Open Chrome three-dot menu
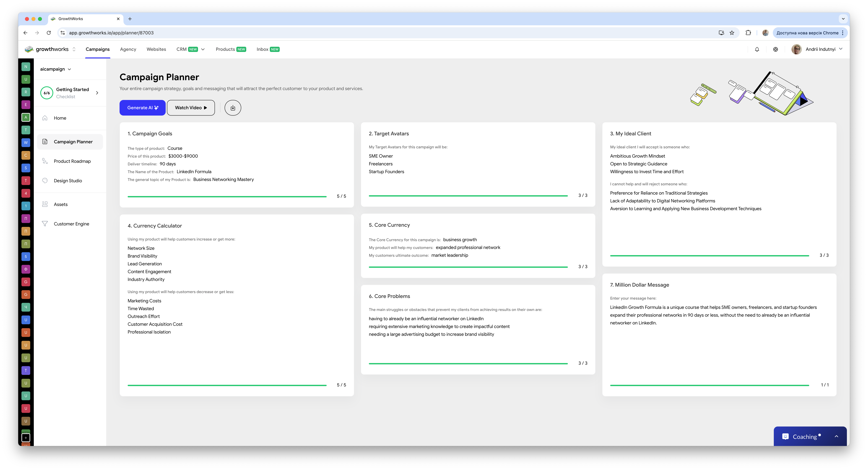Image resolution: width=868 pixels, height=470 pixels. pos(843,33)
